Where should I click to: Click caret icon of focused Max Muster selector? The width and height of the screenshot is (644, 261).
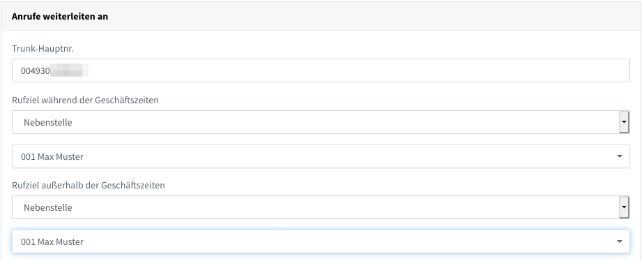620,241
